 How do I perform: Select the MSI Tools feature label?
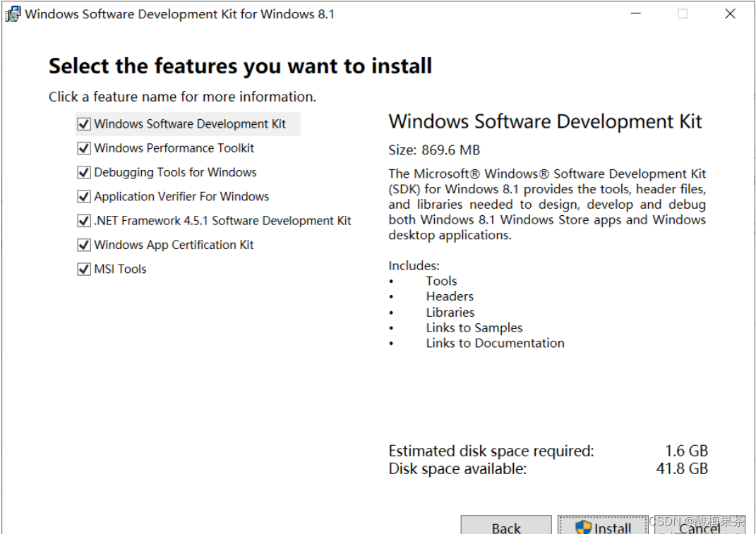[x=120, y=269]
